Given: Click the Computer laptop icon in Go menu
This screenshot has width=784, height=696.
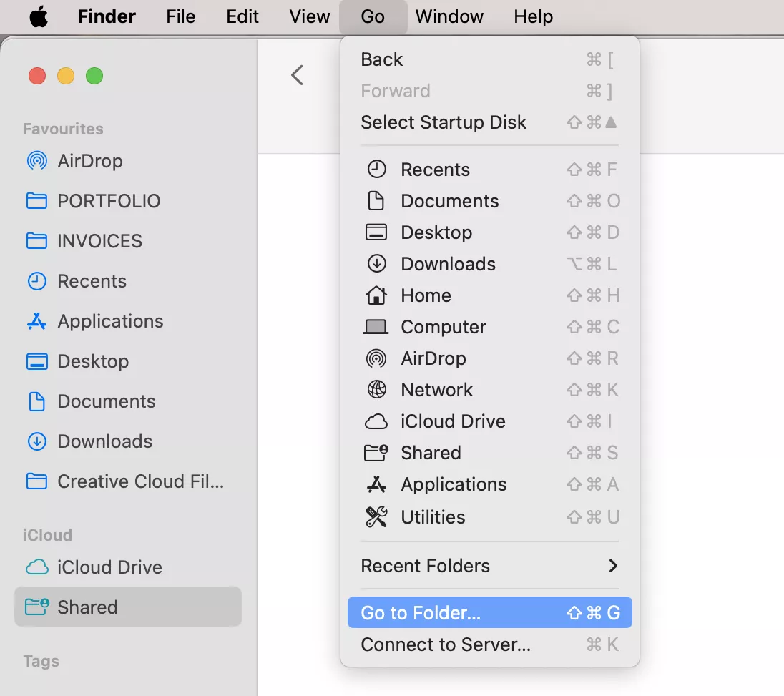Looking at the screenshot, I should click(376, 327).
